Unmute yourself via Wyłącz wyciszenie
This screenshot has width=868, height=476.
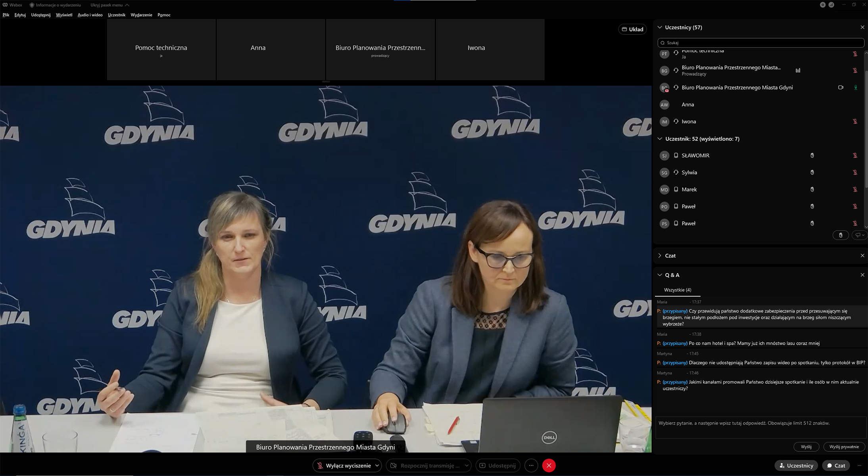tap(342, 465)
